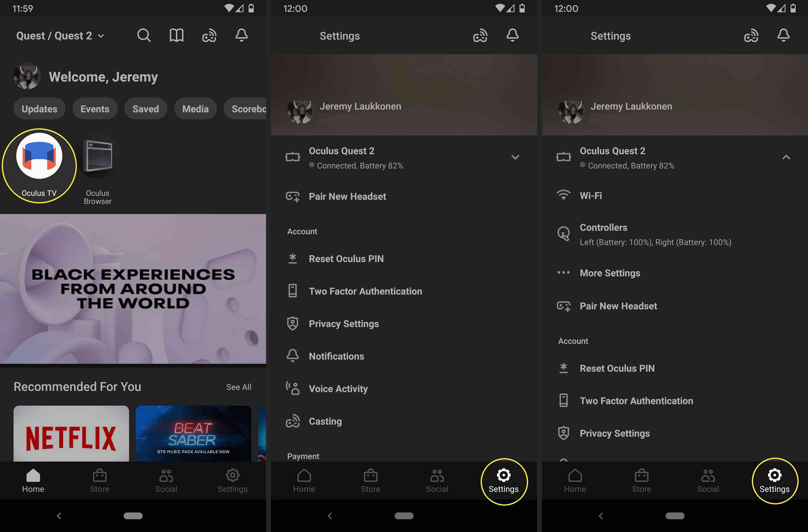Screen dimensions: 808x532
Task: Open Privacy Settings menu item
Action: click(x=343, y=324)
